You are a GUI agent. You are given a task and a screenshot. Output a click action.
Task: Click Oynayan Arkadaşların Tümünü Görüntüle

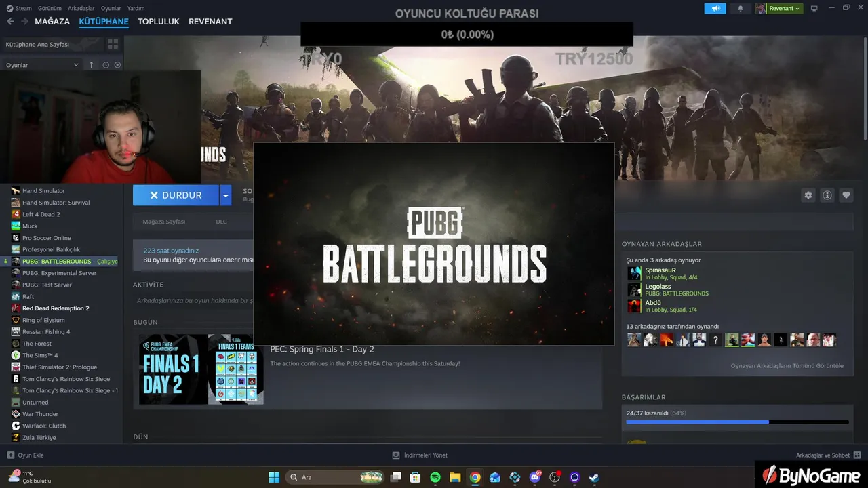[x=787, y=366]
